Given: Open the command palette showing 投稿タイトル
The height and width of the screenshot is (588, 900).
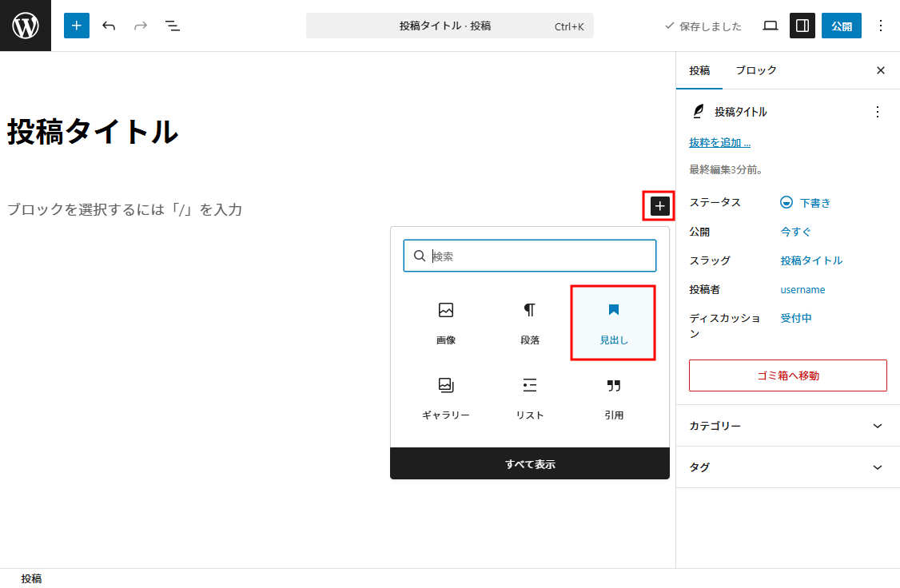Looking at the screenshot, I should click(449, 26).
